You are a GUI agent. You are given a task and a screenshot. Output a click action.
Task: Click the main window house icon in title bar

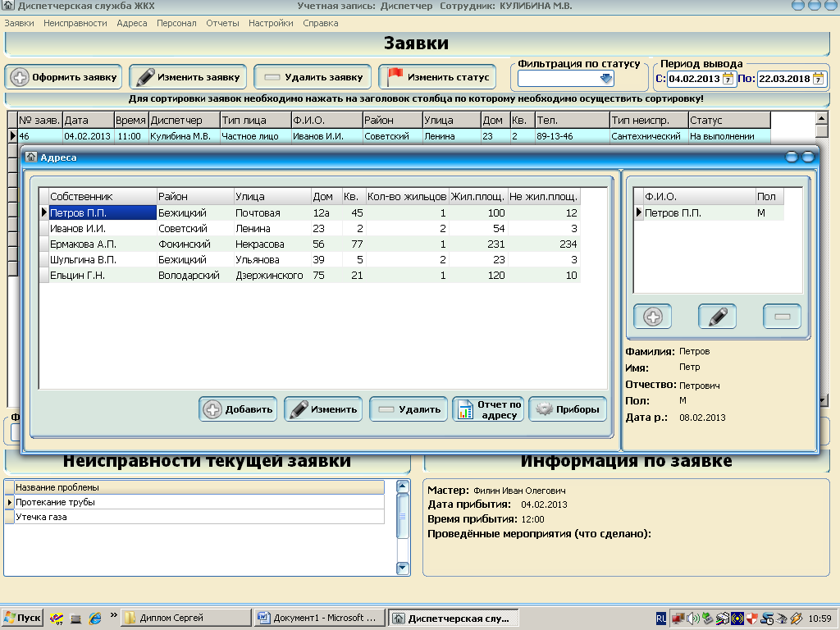(8, 6)
